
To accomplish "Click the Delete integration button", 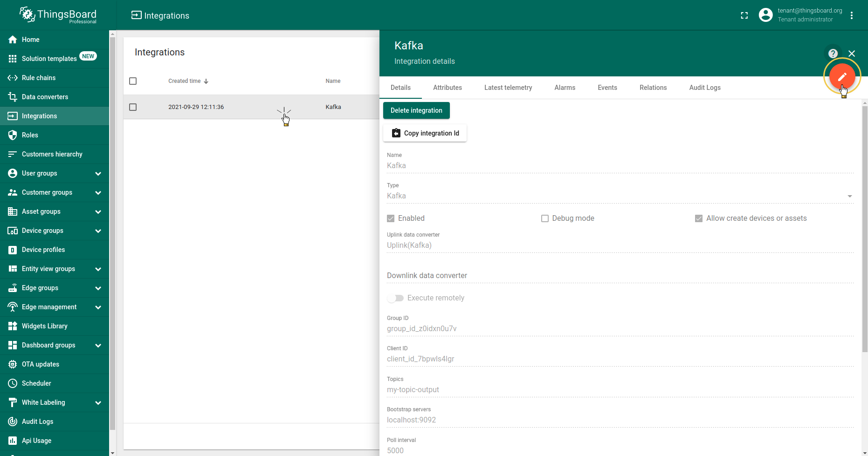I will 416,110.
